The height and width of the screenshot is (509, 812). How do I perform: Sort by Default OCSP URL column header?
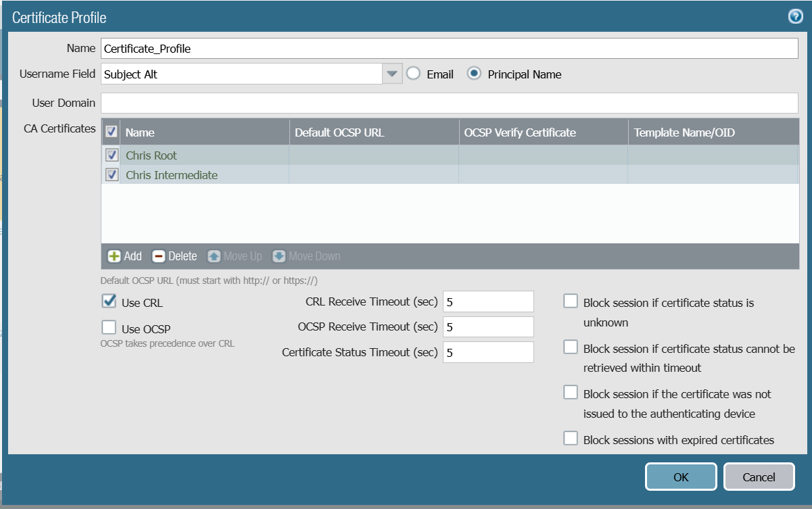tap(339, 132)
